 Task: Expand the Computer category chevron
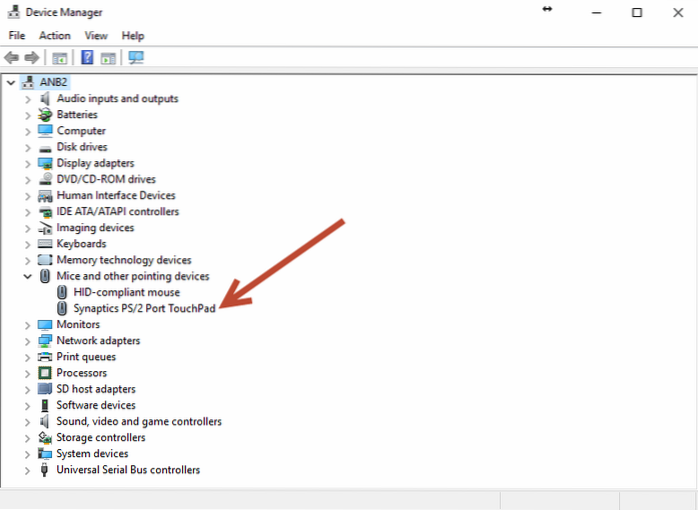click(x=28, y=131)
